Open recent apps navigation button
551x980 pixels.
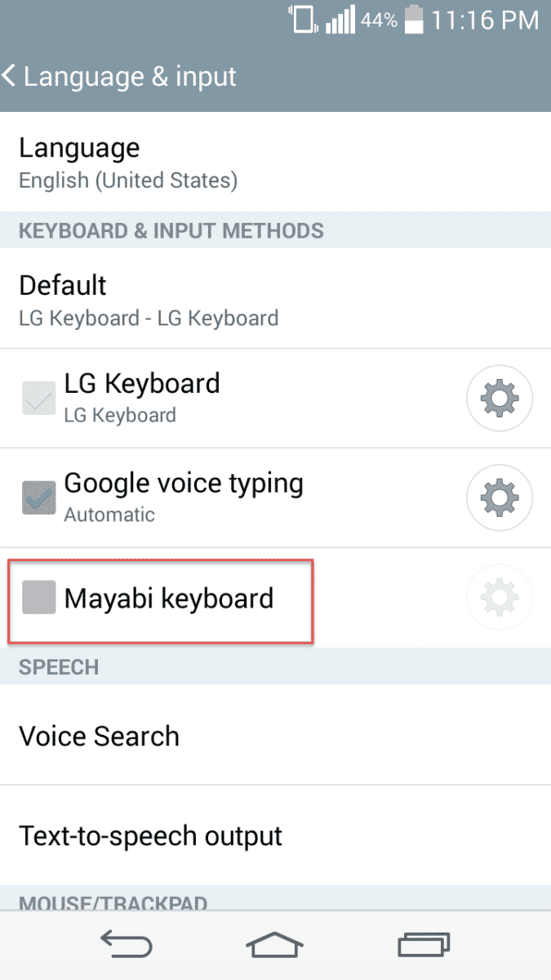click(424, 945)
